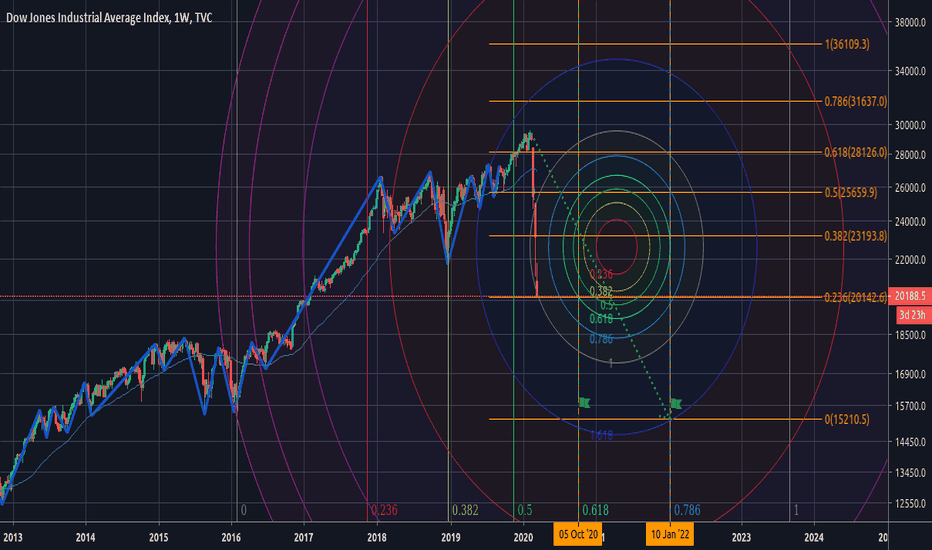Click year 2023 on the time axis
Screen dimensions: 932x550
coord(741,538)
